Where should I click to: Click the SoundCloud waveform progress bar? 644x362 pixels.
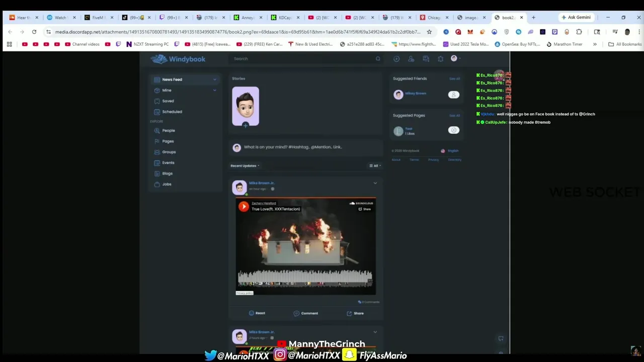tap(305, 278)
